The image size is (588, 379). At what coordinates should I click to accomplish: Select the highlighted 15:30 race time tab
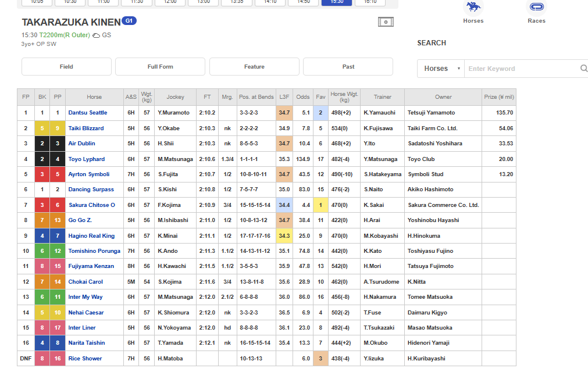point(337,2)
